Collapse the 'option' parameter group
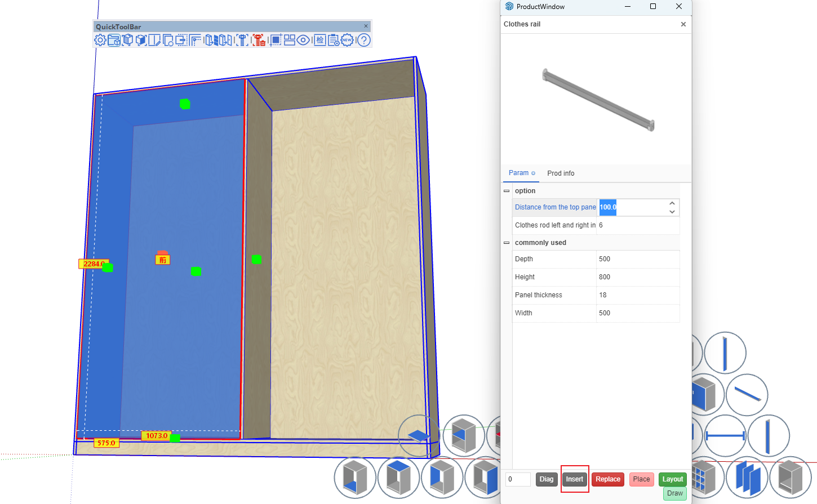The image size is (817, 504). [507, 191]
